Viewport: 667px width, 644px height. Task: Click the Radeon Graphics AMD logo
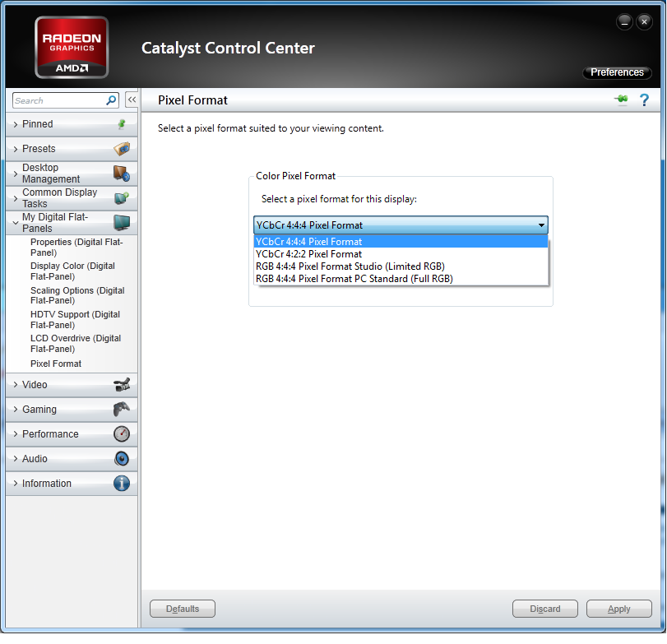pyautogui.click(x=72, y=47)
